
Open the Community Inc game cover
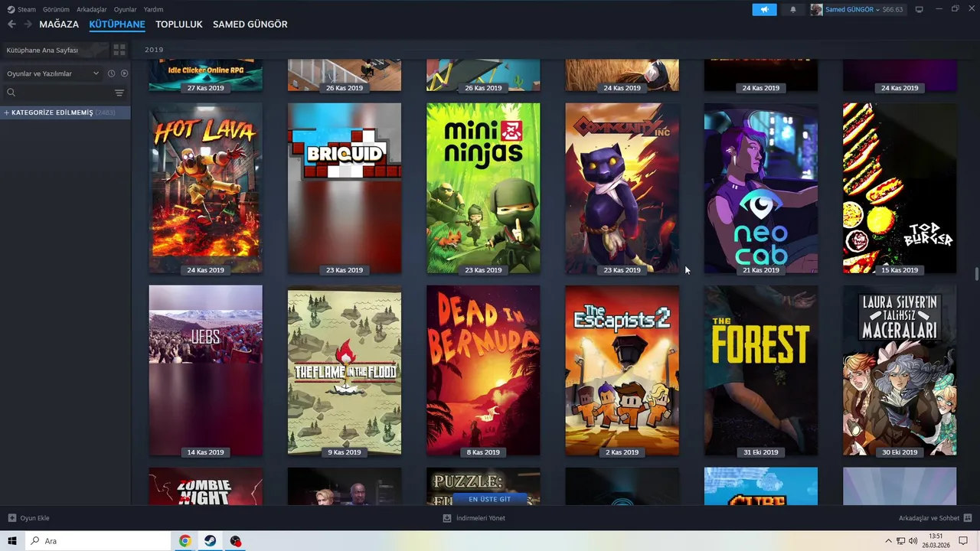(x=622, y=188)
